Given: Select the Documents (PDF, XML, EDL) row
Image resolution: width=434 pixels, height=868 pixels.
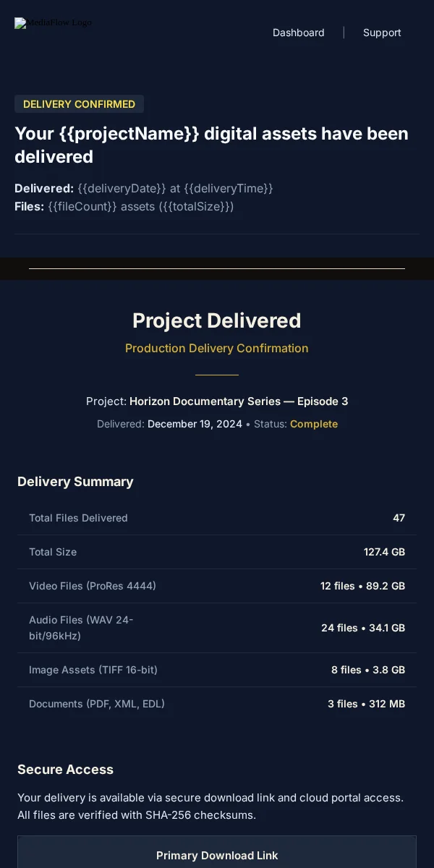Looking at the screenshot, I should click(x=217, y=704).
